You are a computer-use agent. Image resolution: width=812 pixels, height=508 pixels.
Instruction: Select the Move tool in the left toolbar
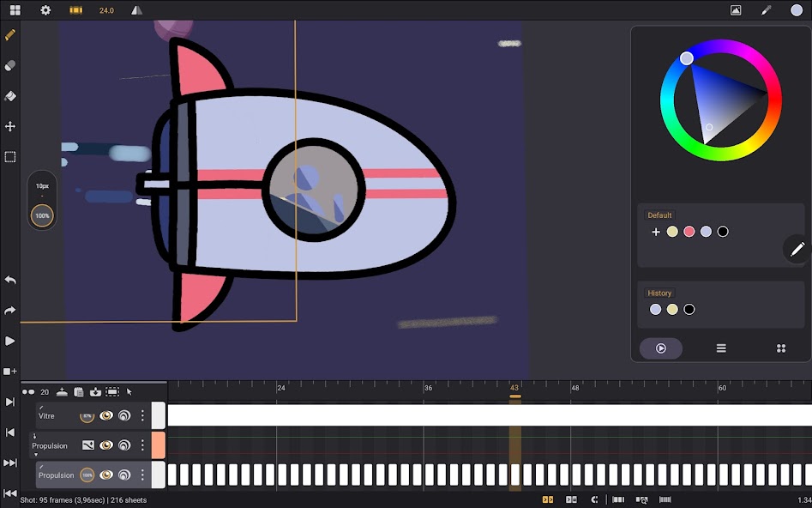pos(10,126)
